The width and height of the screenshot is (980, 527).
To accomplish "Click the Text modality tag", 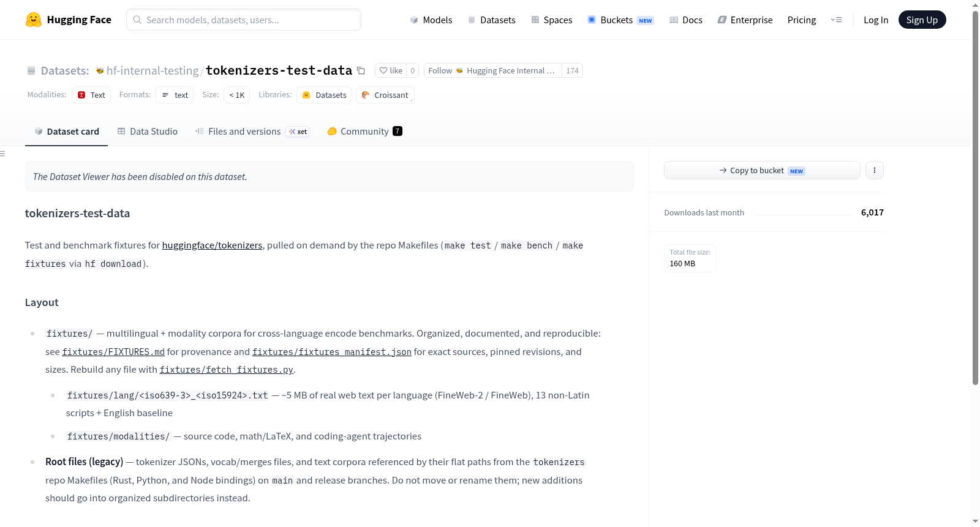I will pyautogui.click(x=91, y=95).
